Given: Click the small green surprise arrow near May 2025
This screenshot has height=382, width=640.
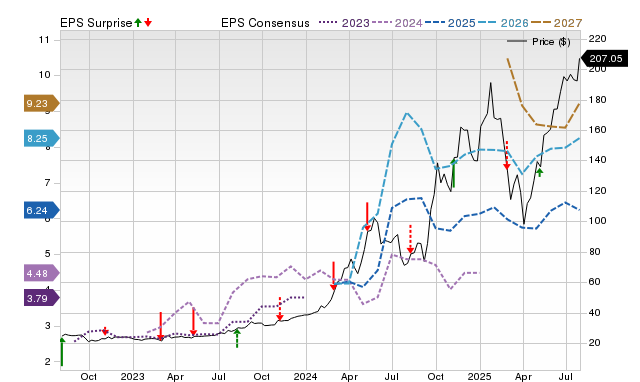Looking at the screenshot, I should 540,172.
